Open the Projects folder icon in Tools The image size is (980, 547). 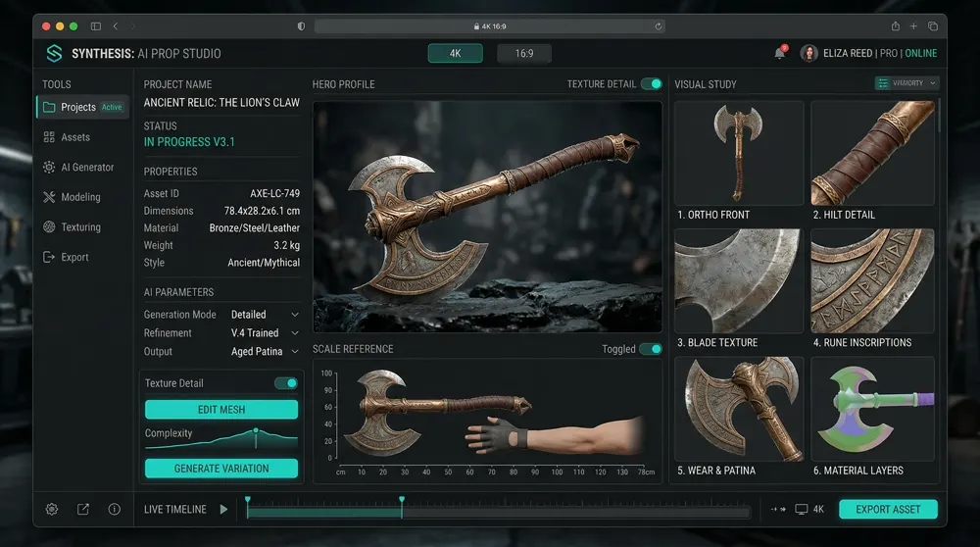point(49,107)
